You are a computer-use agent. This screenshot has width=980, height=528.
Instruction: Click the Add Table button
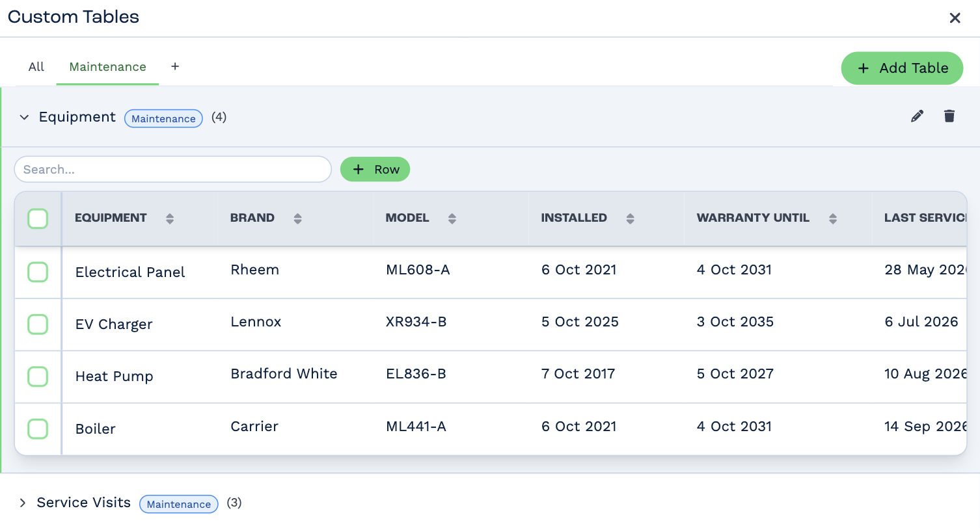point(902,68)
